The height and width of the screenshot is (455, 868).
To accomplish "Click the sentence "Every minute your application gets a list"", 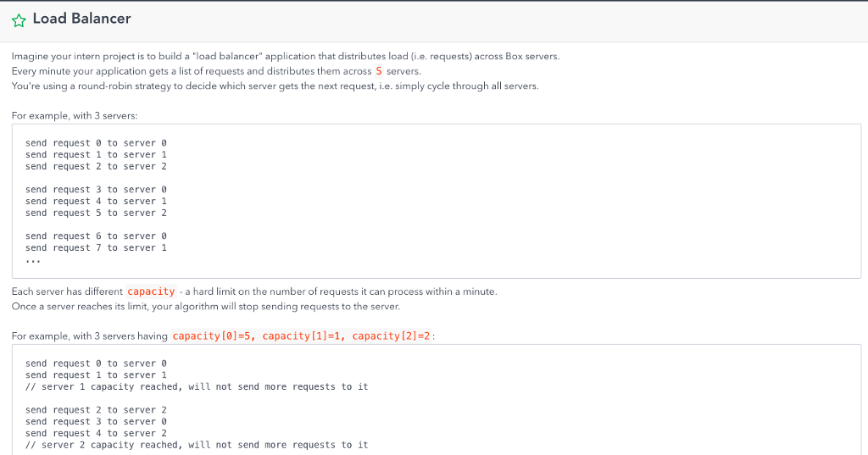I will click(216, 71).
